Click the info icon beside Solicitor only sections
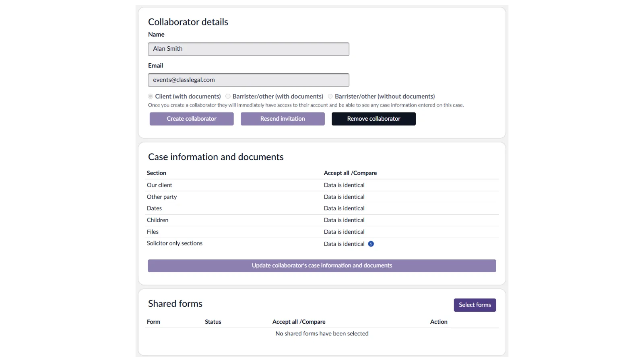The width and height of the screenshot is (644, 362). point(371,244)
